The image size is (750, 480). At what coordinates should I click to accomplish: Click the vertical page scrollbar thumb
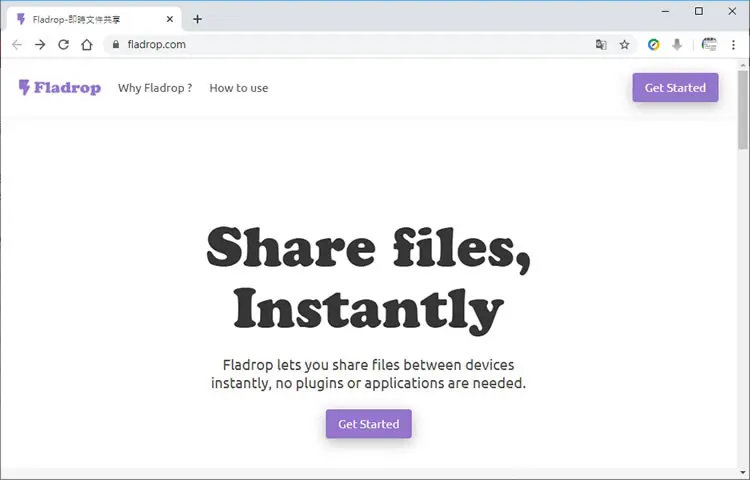click(x=742, y=110)
